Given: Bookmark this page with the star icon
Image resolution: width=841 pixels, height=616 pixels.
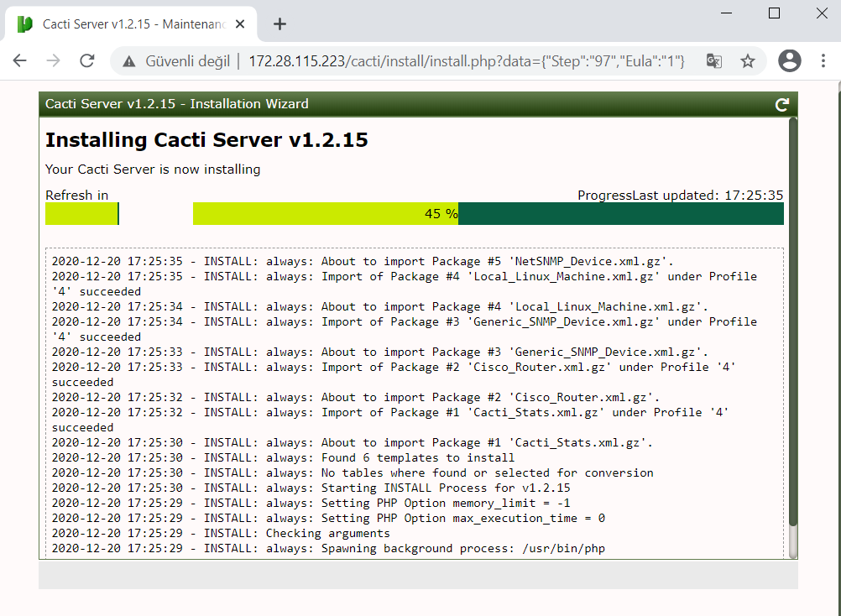Looking at the screenshot, I should coord(748,61).
